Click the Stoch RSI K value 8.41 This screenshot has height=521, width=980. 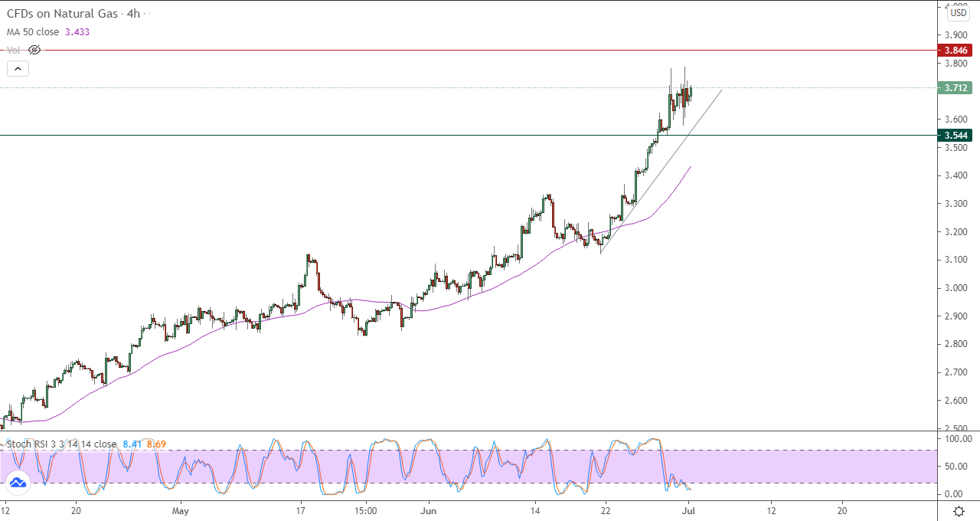(x=131, y=444)
